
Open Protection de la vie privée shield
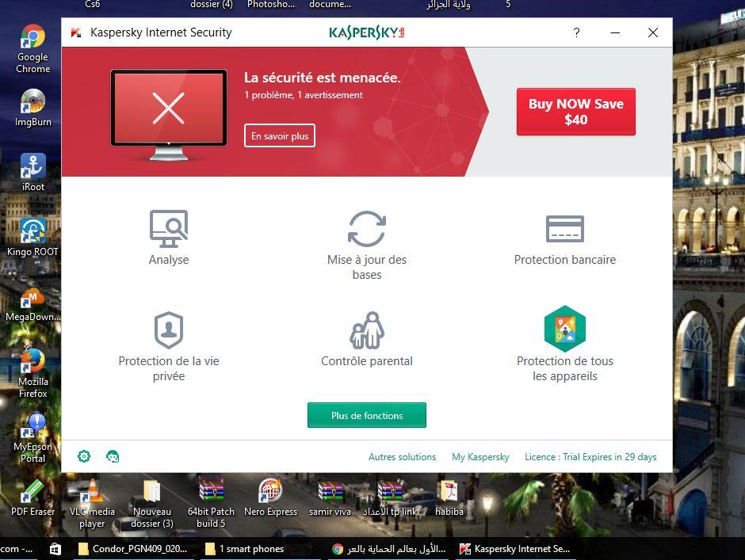(169, 330)
